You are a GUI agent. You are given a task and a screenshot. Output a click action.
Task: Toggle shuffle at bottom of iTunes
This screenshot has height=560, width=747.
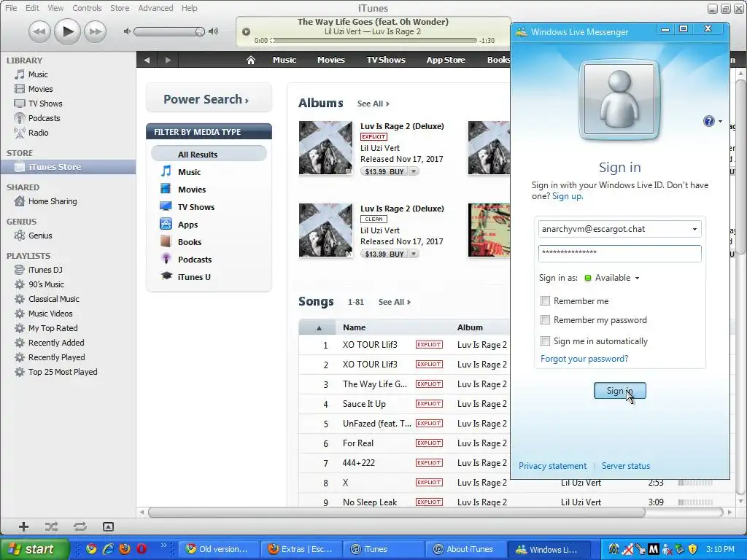(x=52, y=526)
